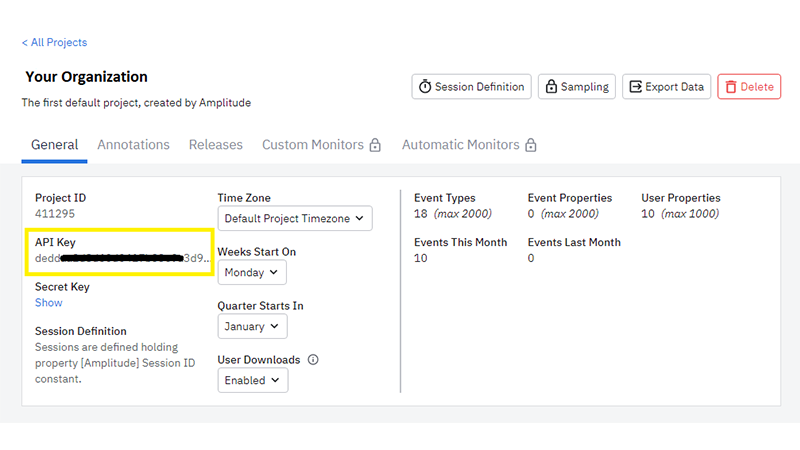Viewport: 800px width, 450px height.
Task: Open Quarter Starts In January dropdown
Action: click(252, 326)
